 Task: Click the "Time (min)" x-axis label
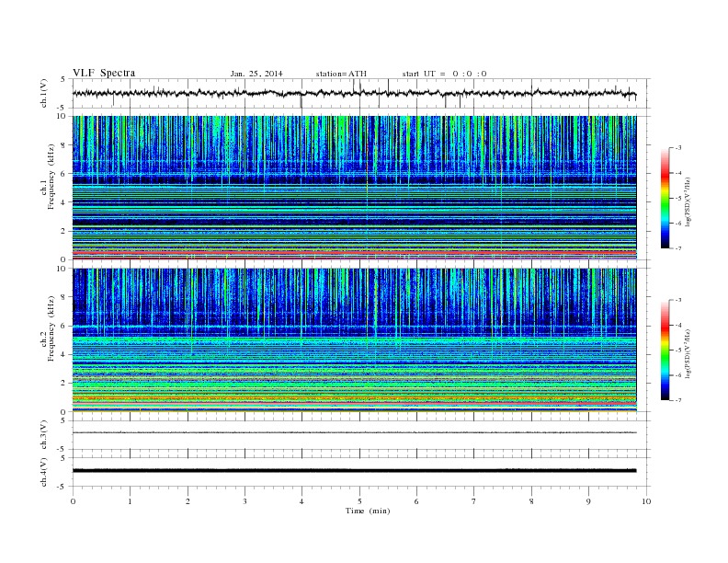(x=368, y=511)
